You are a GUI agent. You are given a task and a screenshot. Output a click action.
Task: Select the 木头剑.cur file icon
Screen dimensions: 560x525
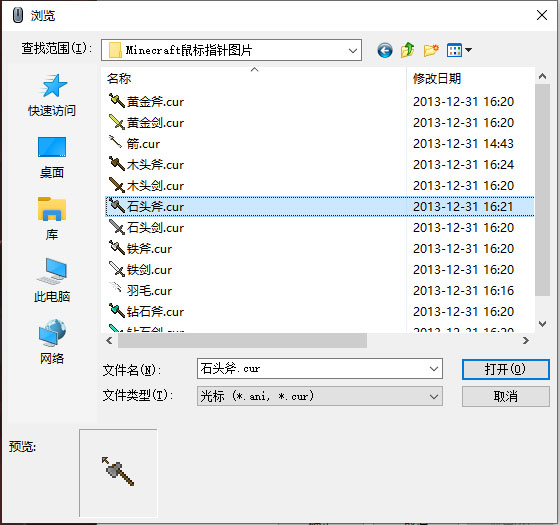coord(116,185)
